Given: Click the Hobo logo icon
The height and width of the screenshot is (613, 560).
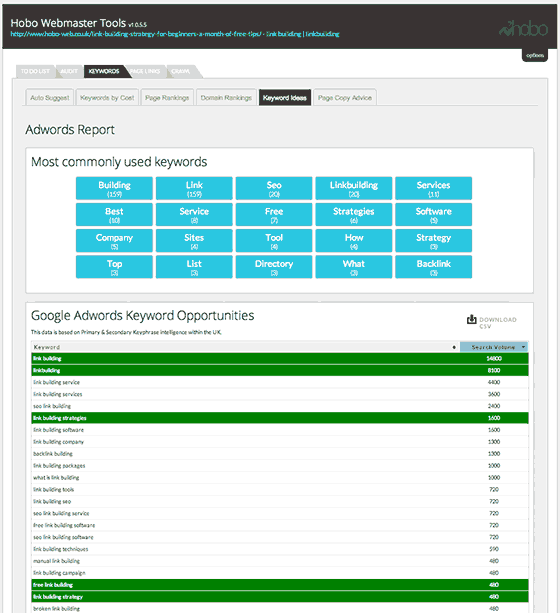Looking at the screenshot, I should tap(523, 29).
